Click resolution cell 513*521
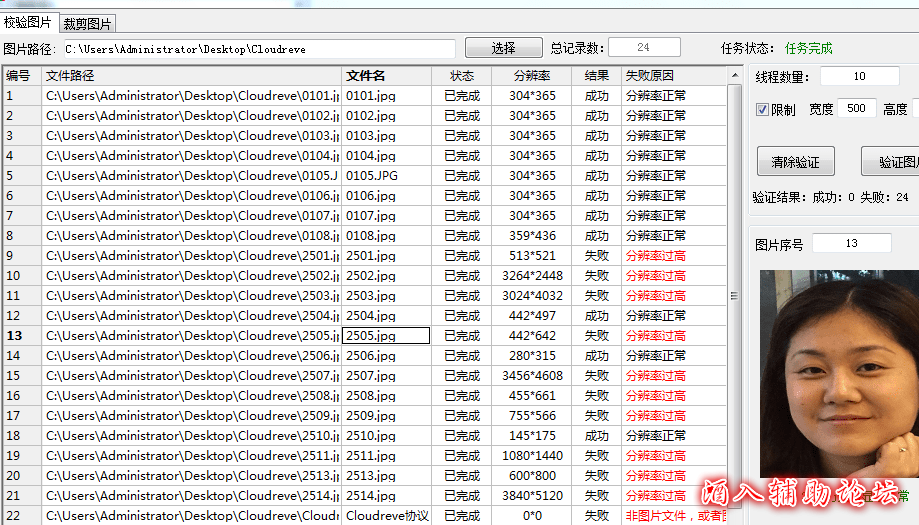The height and width of the screenshot is (525, 919). click(532, 255)
